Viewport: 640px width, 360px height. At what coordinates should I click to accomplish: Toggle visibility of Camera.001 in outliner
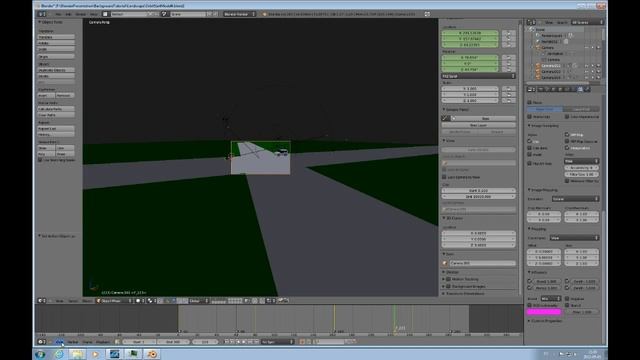tap(587, 65)
